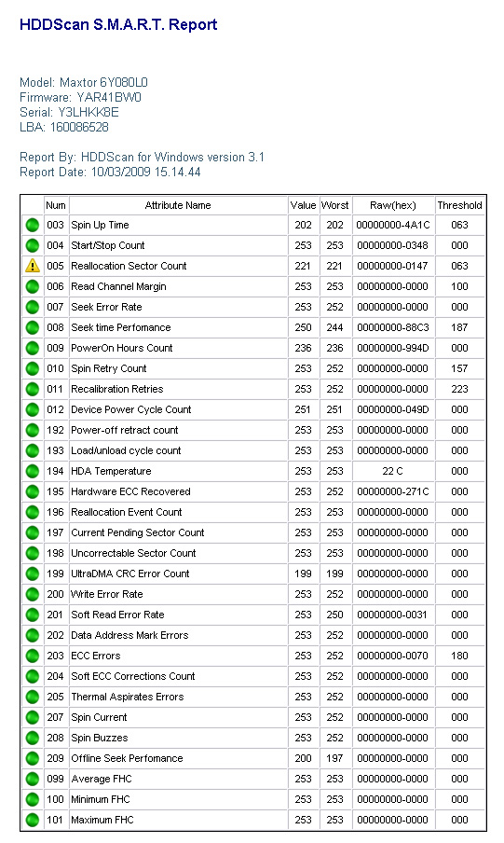Viewport: 504px width, 843px height.
Task: Click the Model Maxtor 6Y080L0 text line
Action: click(84, 82)
